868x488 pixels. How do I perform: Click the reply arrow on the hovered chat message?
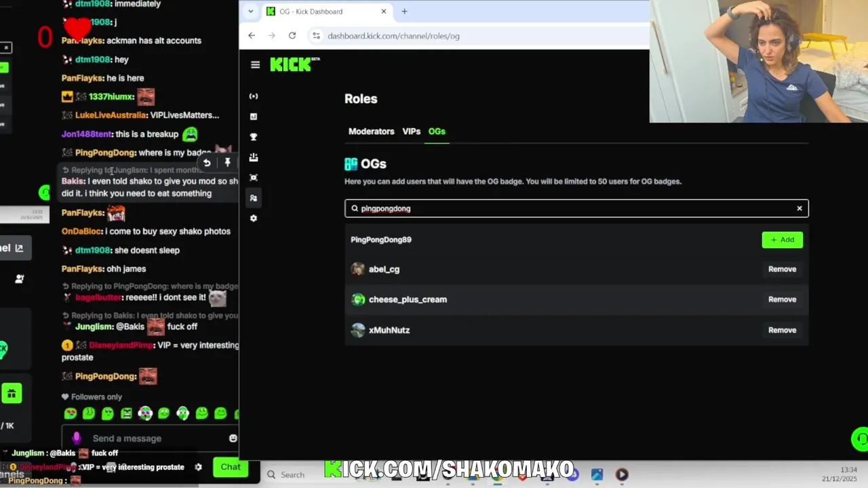(x=207, y=163)
